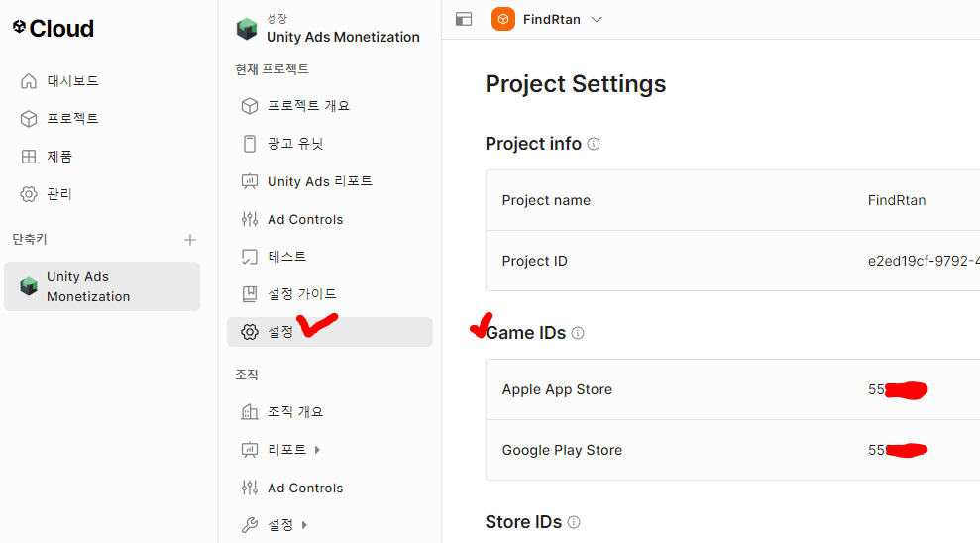Viewport: 980px width, 543px height.
Task: Click the project Ad Controls sliders icon
Action: pyautogui.click(x=250, y=219)
